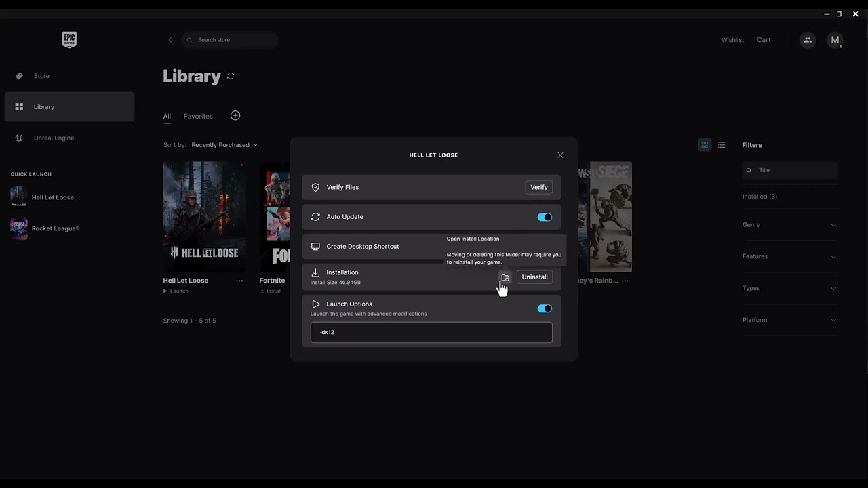Click the Uninstall button

534,277
